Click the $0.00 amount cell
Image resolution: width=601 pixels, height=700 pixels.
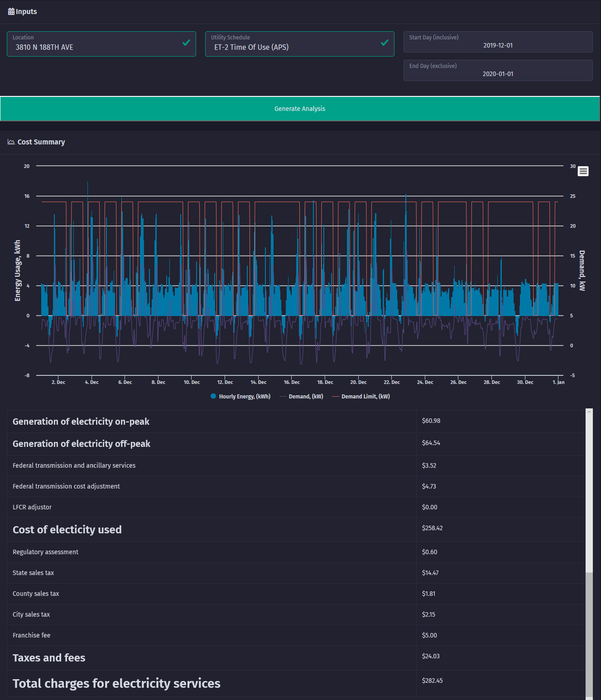pyautogui.click(x=501, y=507)
